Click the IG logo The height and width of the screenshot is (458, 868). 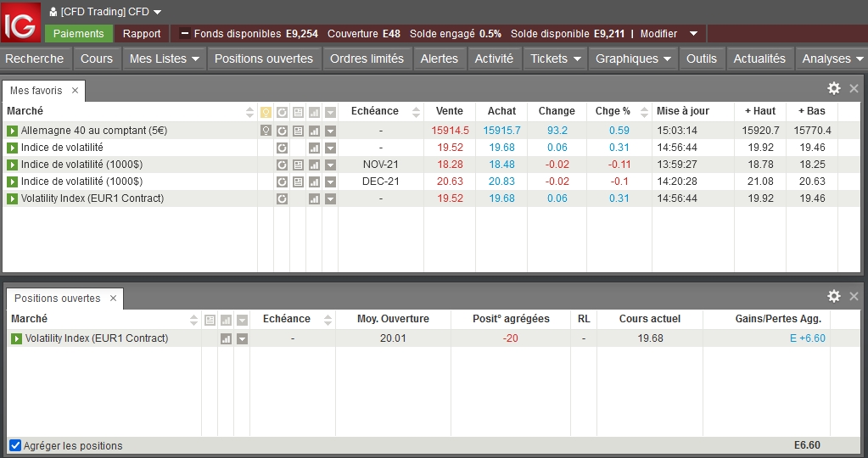[20, 22]
